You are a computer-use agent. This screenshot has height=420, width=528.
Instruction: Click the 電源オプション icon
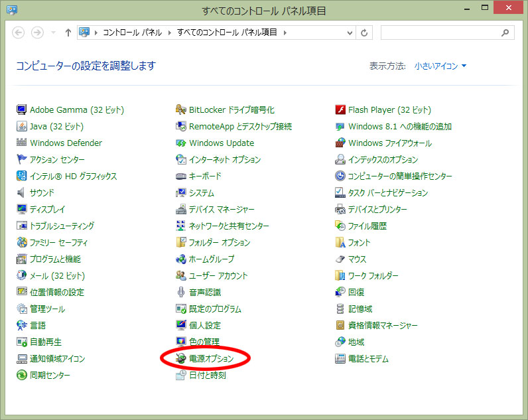[x=181, y=358]
